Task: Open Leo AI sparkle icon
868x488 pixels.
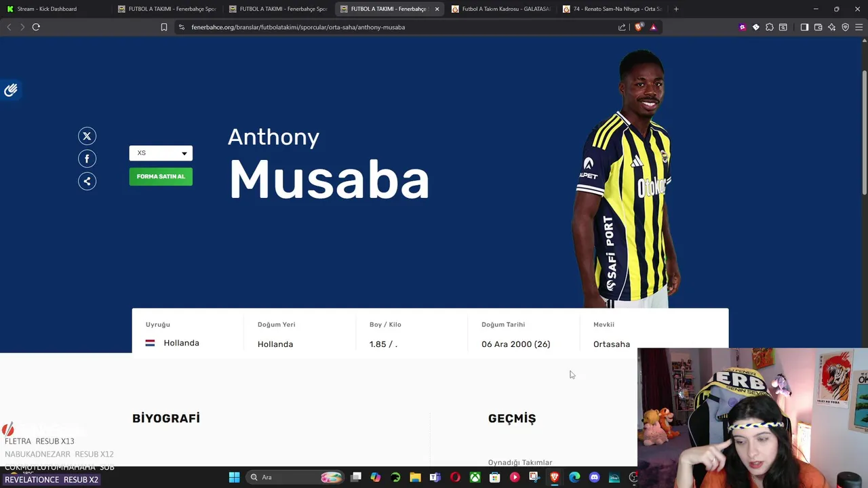Action: 831,27
